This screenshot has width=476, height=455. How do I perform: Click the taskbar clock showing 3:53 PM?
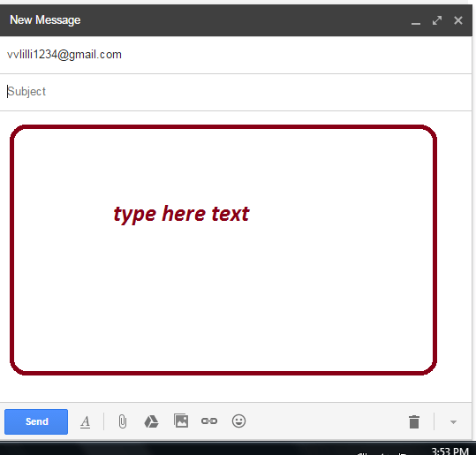pos(450,451)
